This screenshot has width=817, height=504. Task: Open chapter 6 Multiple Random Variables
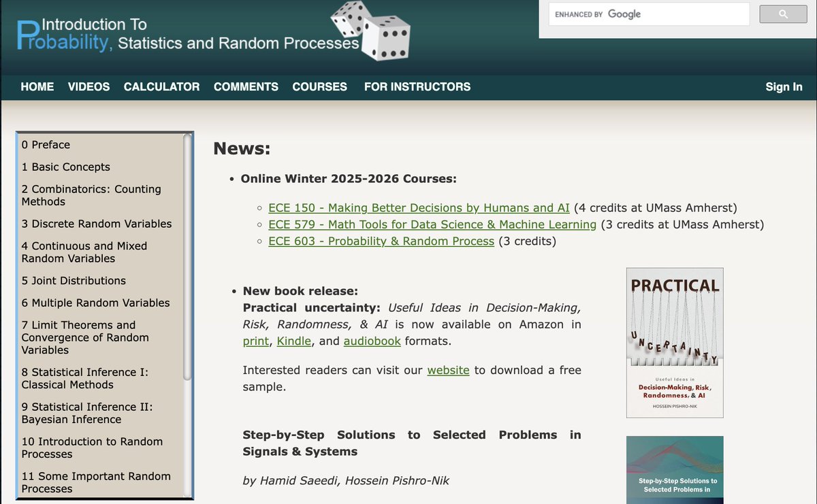95,303
